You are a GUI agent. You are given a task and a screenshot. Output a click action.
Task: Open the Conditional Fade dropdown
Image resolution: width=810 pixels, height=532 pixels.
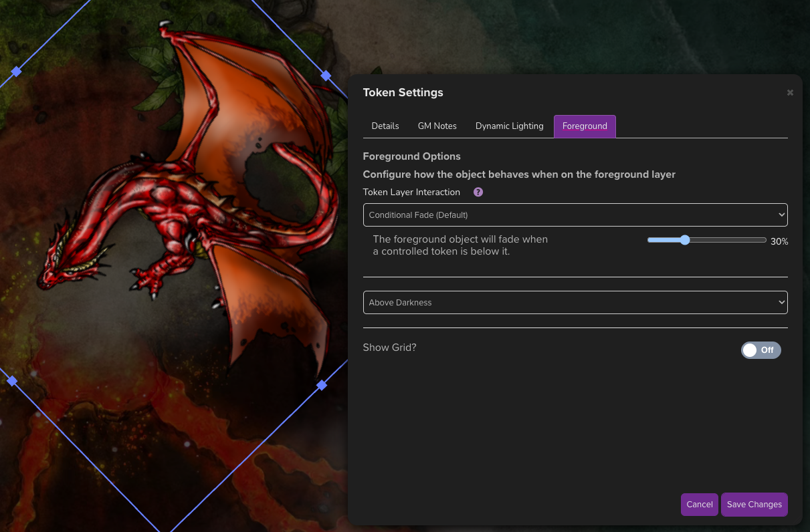(575, 215)
